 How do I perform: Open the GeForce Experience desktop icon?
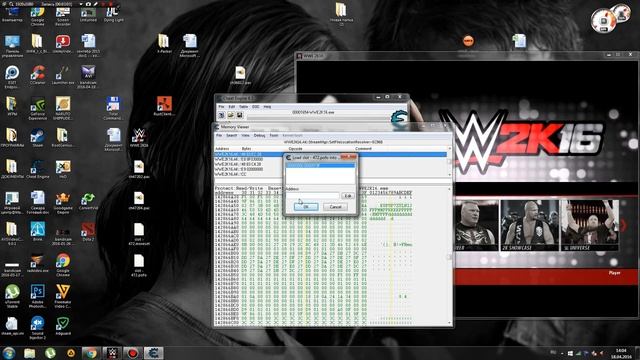click(38, 108)
